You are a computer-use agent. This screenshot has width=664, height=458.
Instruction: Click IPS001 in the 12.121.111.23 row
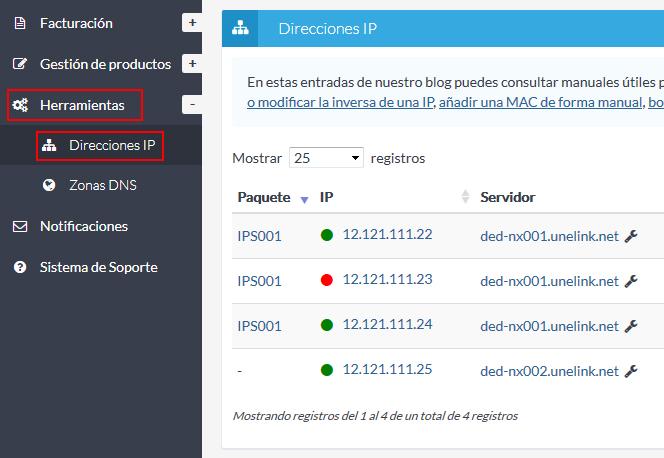259,281
